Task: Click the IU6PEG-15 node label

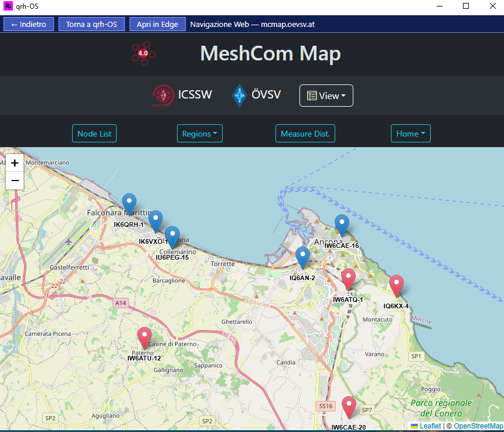Action: pos(172,257)
